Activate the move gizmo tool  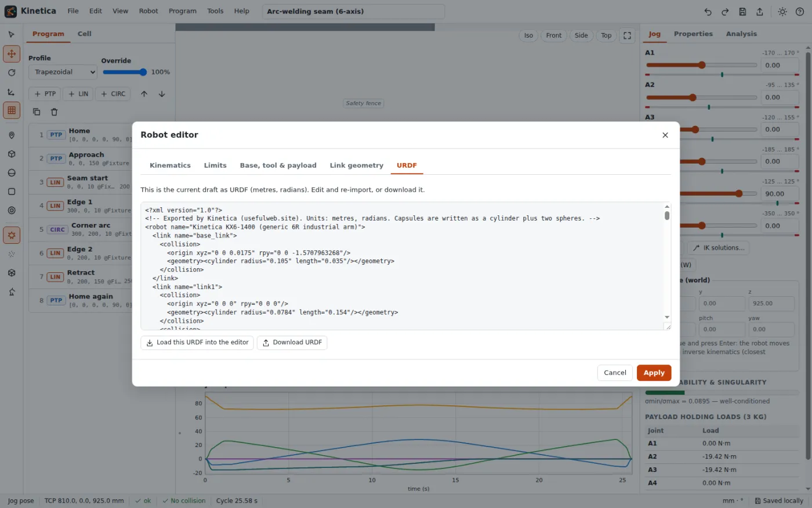pyautogui.click(x=11, y=53)
